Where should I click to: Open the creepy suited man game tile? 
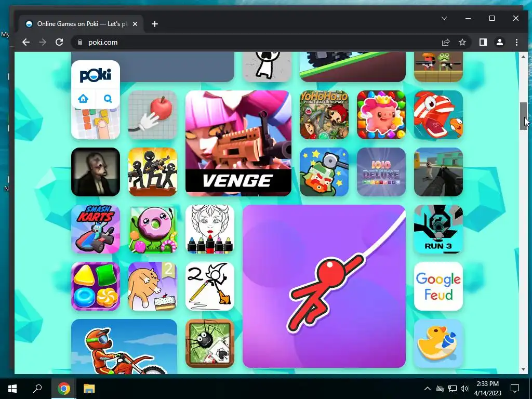pos(96,171)
